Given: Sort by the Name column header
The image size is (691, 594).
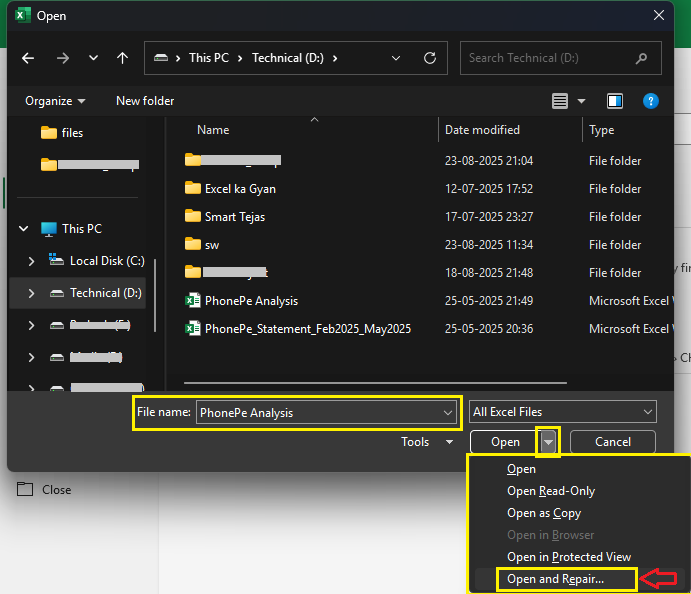Looking at the screenshot, I should coord(213,130).
